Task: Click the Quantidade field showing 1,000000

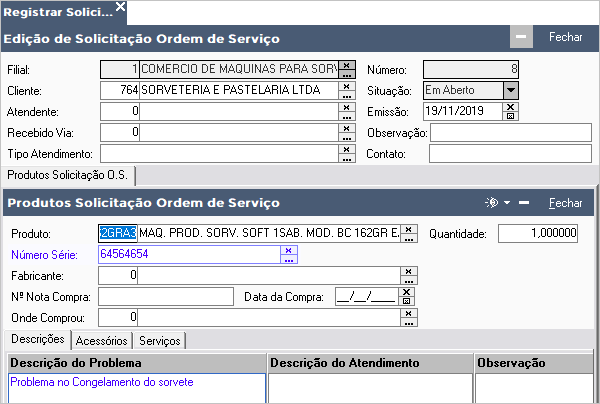Action: (x=538, y=233)
